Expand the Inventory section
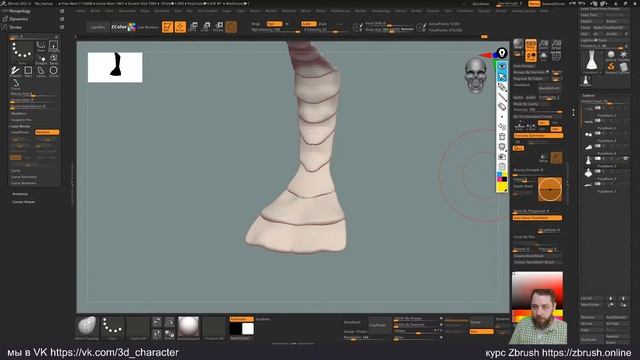This screenshot has width=640, height=360. pyautogui.click(x=20, y=194)
